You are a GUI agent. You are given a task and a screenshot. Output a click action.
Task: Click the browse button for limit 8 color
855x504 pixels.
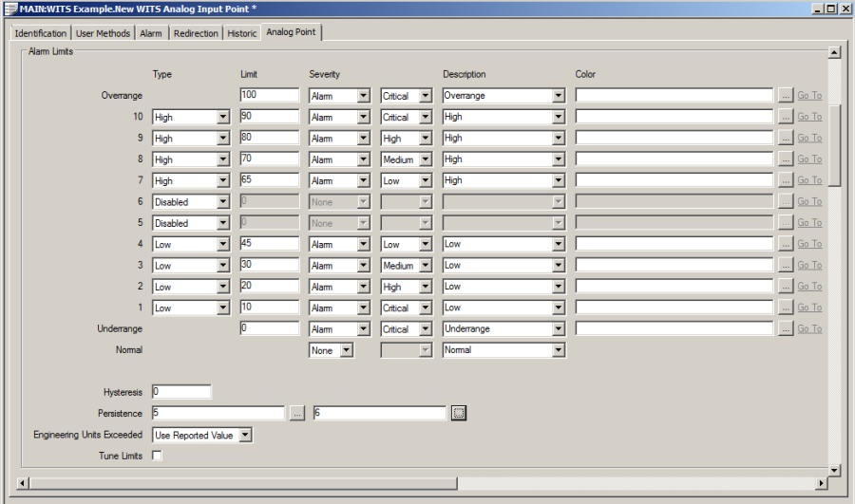point(785,159)
